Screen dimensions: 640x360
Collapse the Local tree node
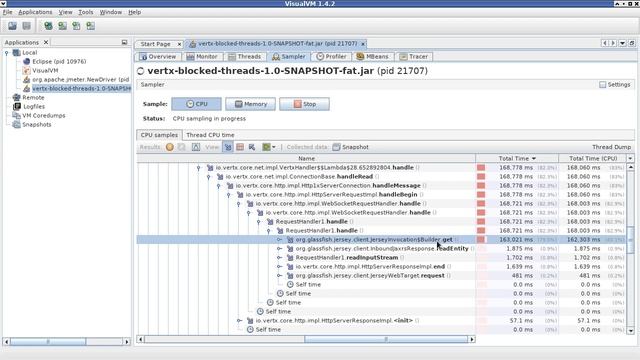point(7,53)
